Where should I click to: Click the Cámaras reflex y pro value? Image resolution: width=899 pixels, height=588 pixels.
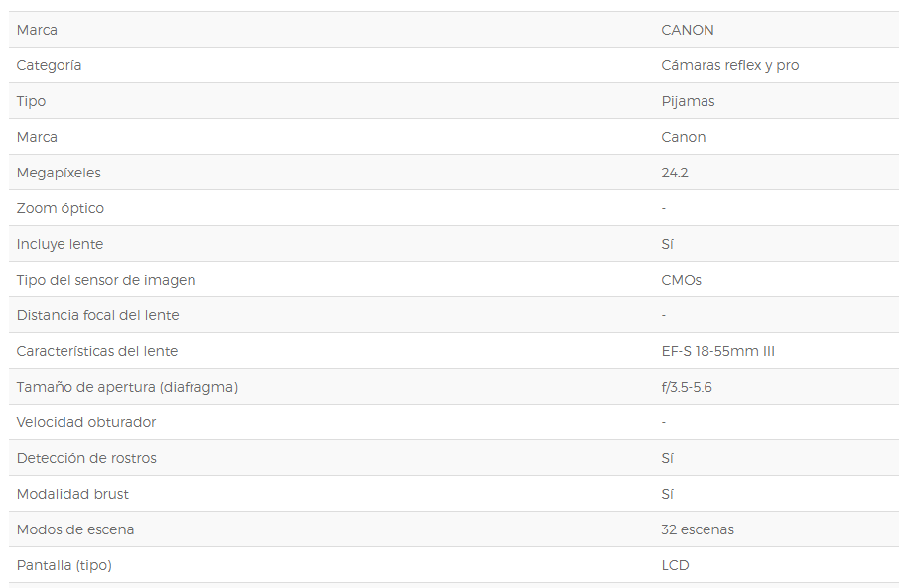click(730, 65)
